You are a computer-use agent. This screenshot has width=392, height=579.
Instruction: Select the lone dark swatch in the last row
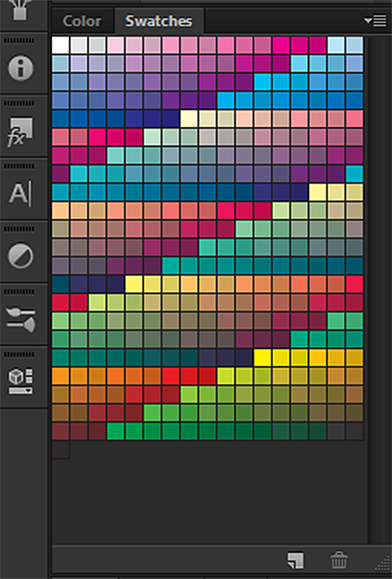tap(60, 450)
